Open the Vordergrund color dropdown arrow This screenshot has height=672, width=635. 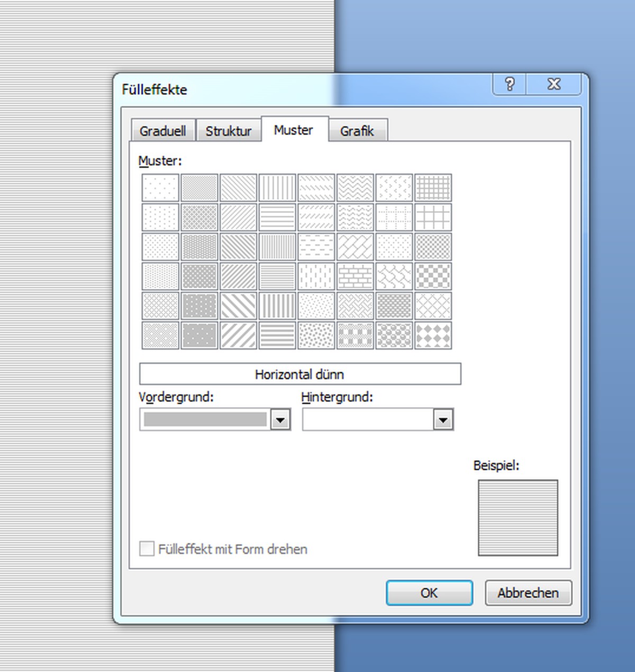click(280, 420)
